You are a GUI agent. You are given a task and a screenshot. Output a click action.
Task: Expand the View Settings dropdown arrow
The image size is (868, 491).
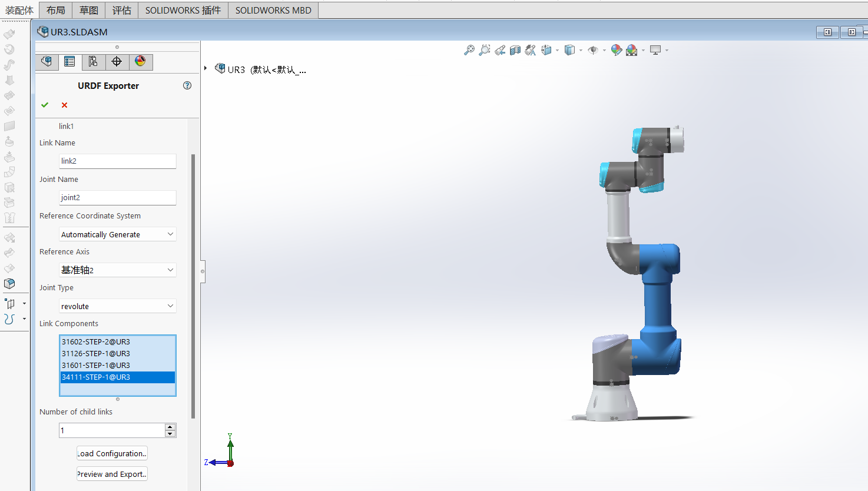[667, 51]
